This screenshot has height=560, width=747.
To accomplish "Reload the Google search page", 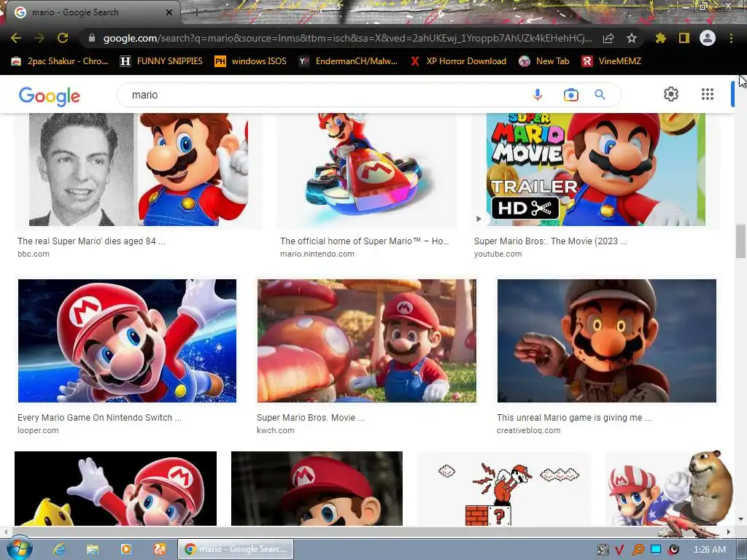I will click(x=63, y=38).
